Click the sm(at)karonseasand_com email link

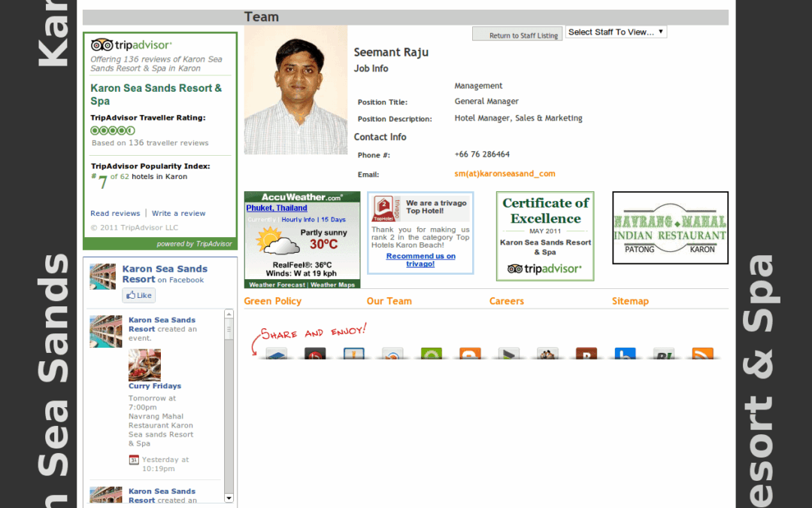[x=505, y=174]
